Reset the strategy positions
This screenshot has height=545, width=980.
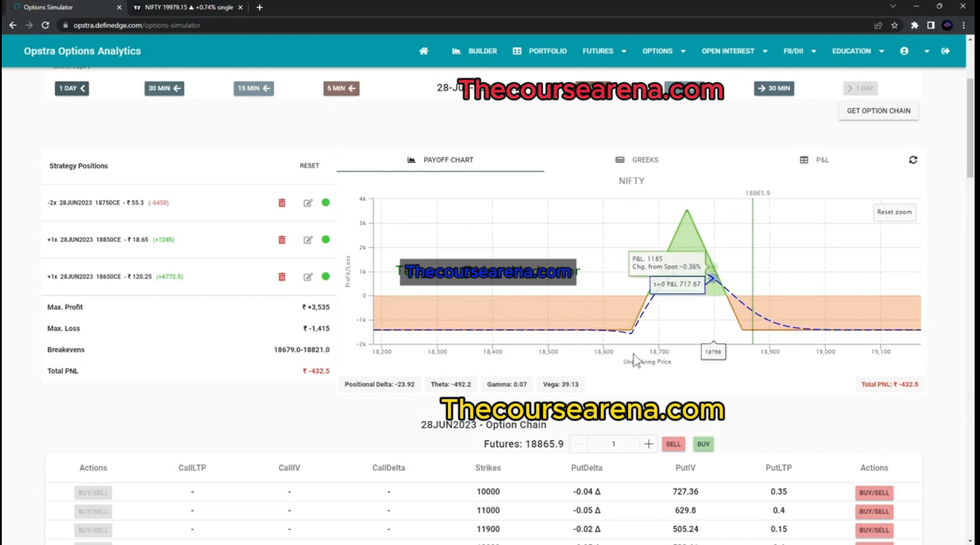[x=309, y=166]
